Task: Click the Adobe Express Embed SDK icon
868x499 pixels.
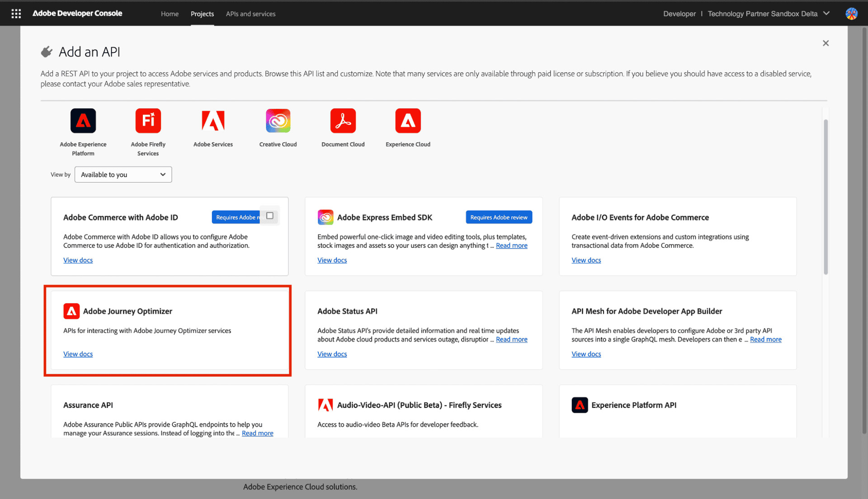Action: tap(325, 217)
